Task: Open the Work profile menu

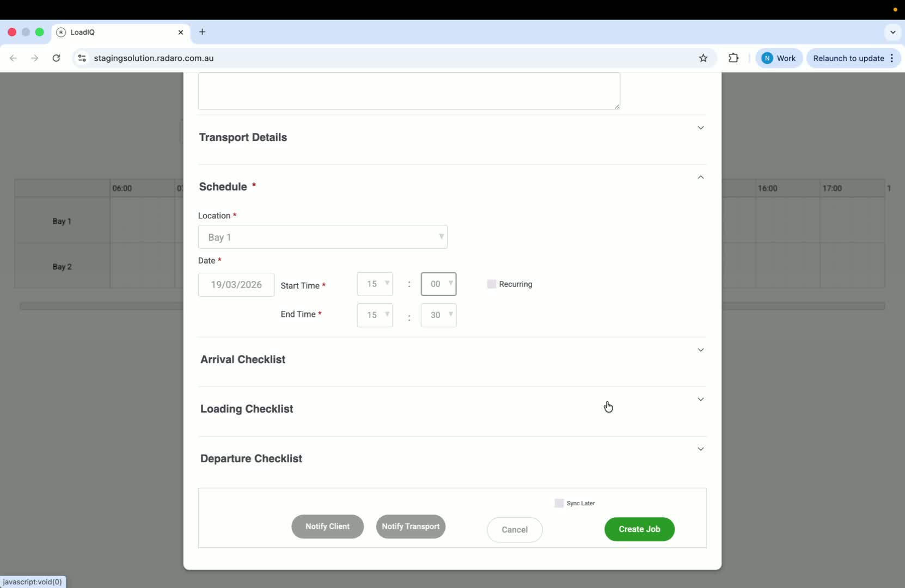Action: click(779, 58)
